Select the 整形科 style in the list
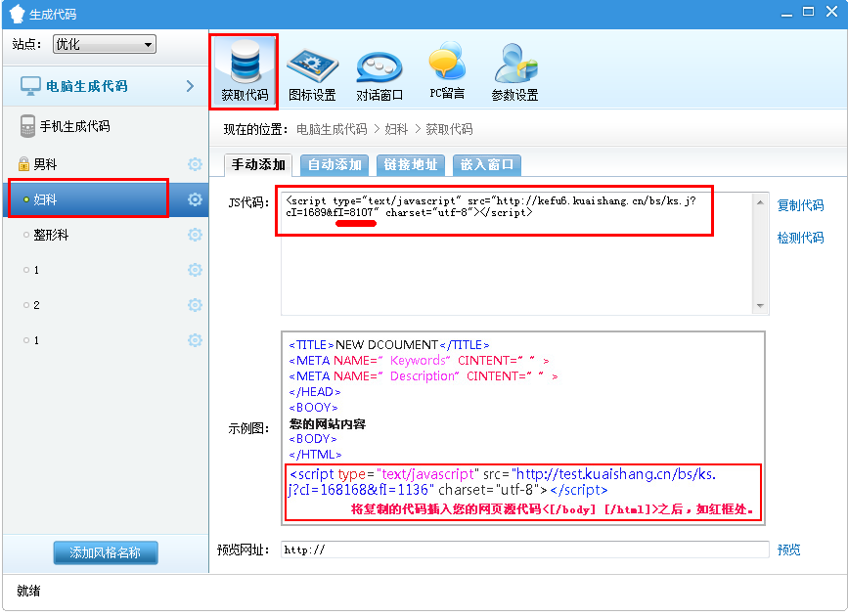The height and width of the screenshot is (616, 848). 51,236
